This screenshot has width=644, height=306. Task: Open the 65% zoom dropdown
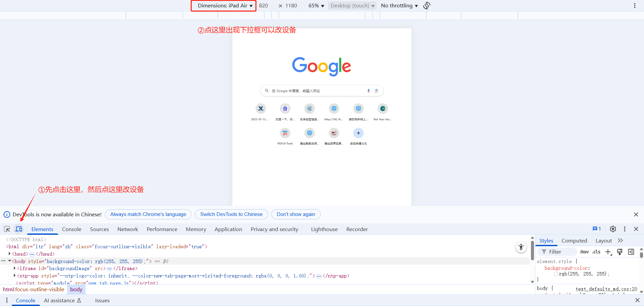click(x=316, y=5)
